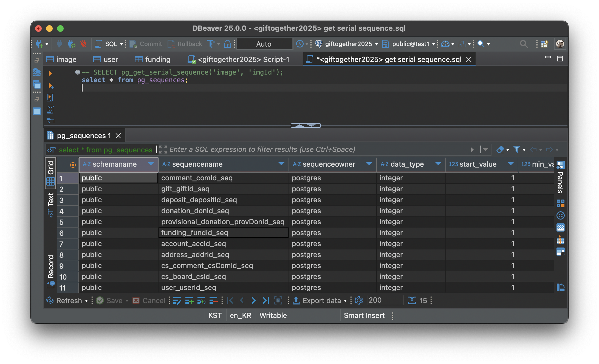This screenshot has width=599, height=364.
Task: Go to the first row
Action: [x=230, y=301]
